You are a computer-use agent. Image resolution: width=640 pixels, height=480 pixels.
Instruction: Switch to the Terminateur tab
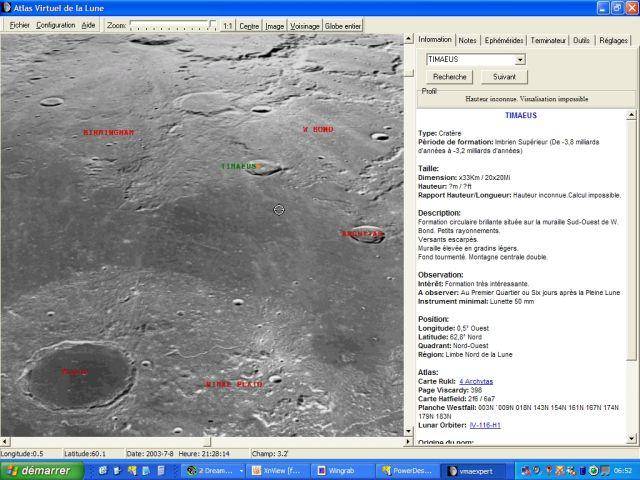[x=548, y=40]
